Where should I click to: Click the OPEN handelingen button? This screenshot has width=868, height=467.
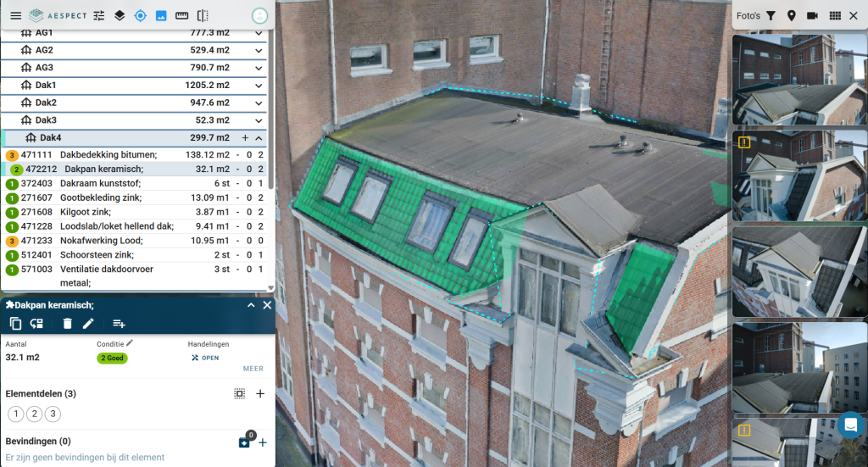(204, 358)
